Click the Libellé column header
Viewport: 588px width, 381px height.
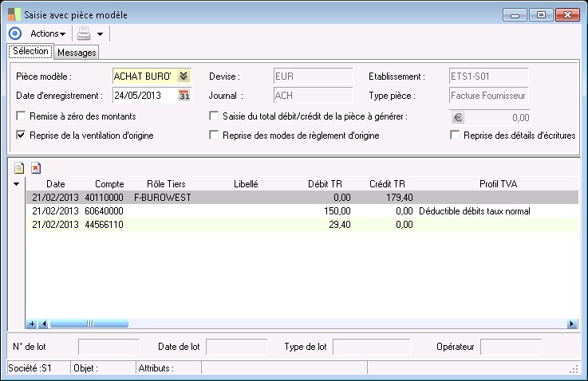point(246,184)
